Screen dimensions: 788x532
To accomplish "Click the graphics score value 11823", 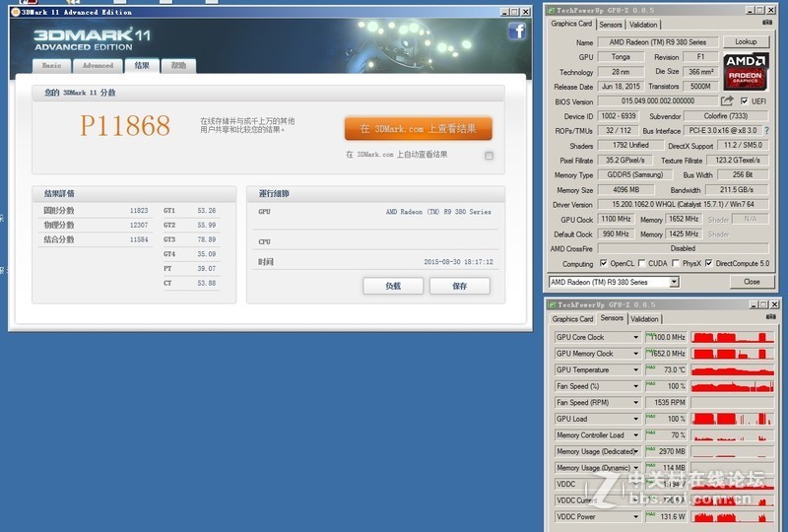I will [139, 211].
